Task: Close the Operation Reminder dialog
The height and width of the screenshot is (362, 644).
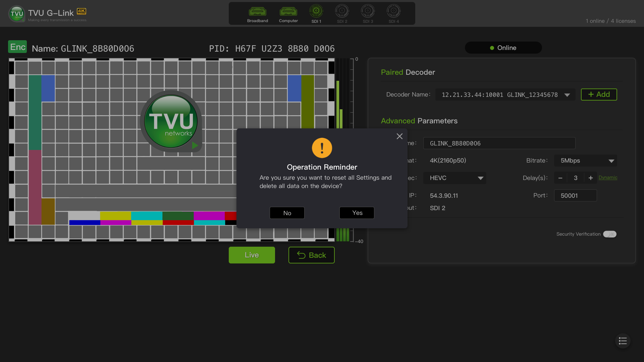Action: pos(399,136)
